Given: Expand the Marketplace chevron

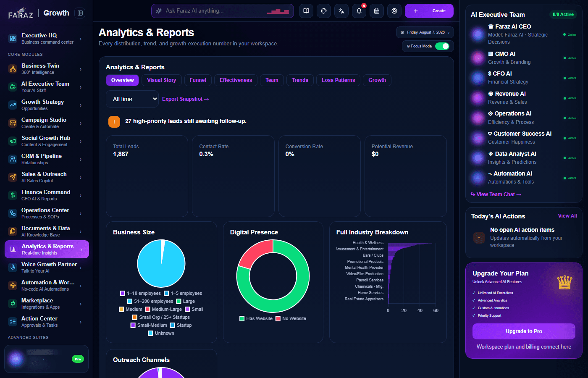Looking at the screenshot, I should (x=81, y=304).
